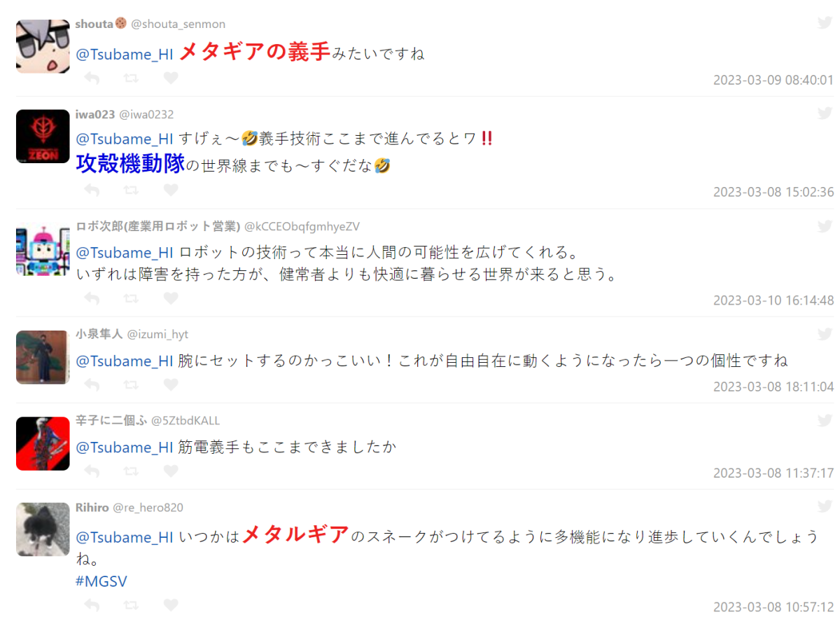Like shouta's tweet with heart icon
The width and height of the screenshot is (840, 617).
pyautogui.click(x=171, y=78)
